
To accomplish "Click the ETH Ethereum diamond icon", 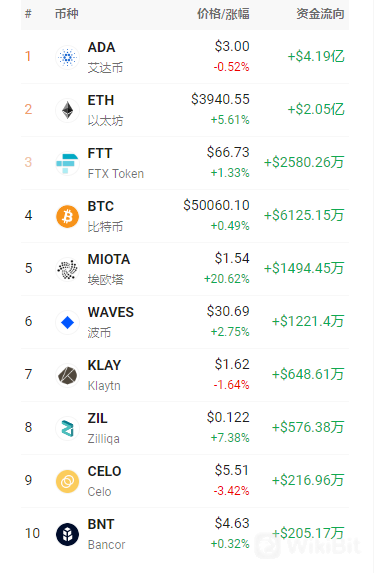I will (x=67, y=110).
